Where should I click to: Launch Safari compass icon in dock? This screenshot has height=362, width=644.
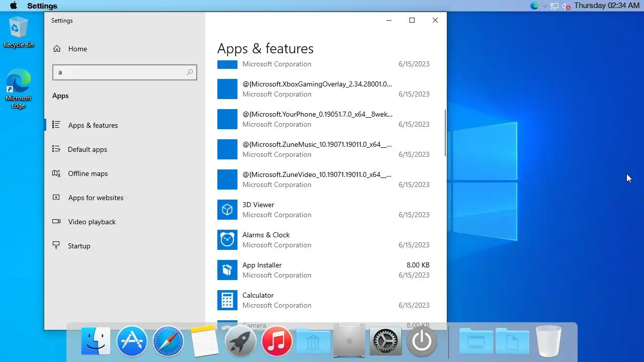point(168,341)
